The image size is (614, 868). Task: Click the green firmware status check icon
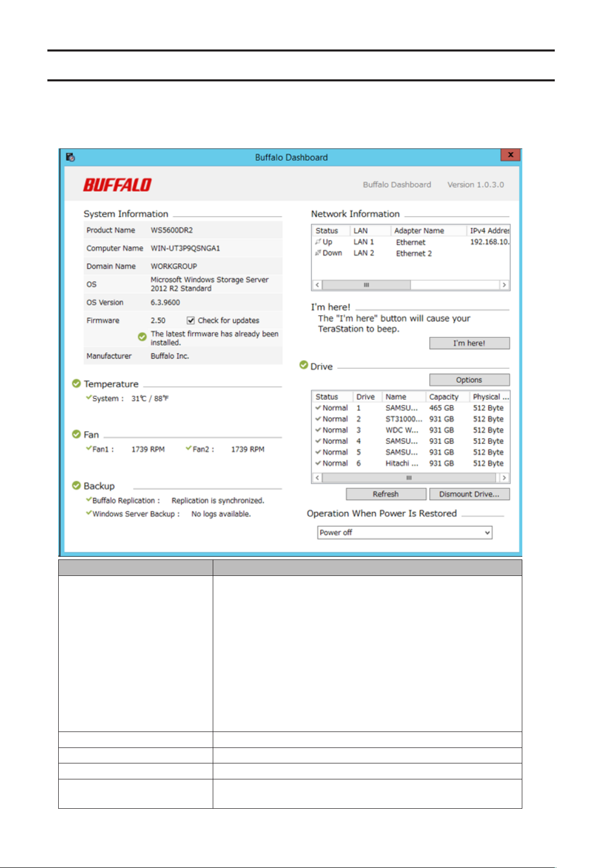[142, 337]
